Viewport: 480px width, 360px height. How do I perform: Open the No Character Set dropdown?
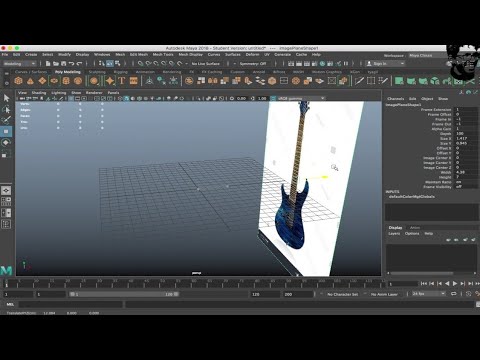click(342, 294)
